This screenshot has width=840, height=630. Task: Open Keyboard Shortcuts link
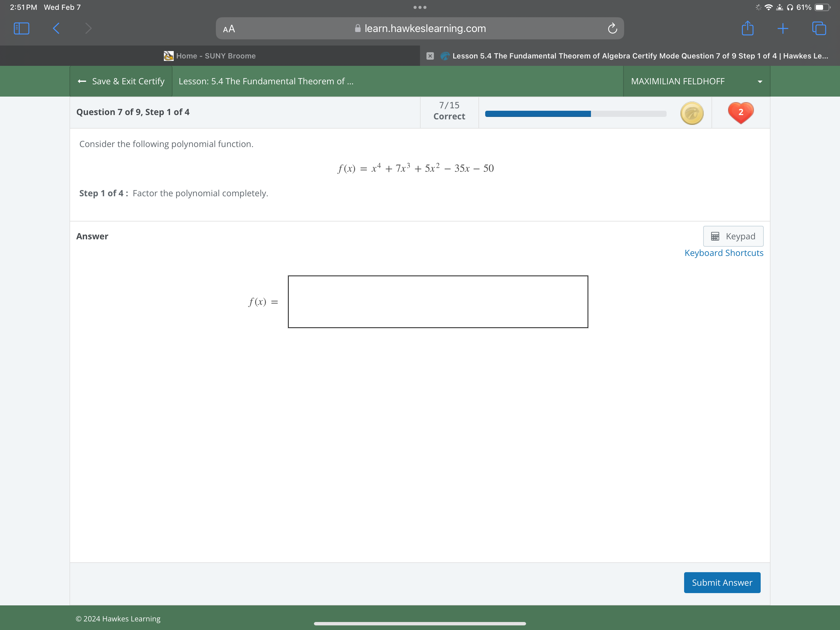click(723, 253)
